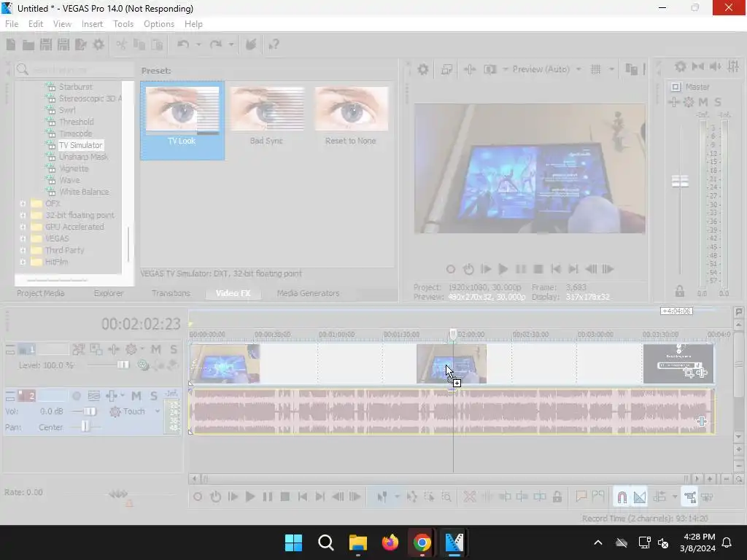The width and height of the screenshot is (747, 560).
Task: Adjust the audio track Pan slider
Action: (85, 427)
